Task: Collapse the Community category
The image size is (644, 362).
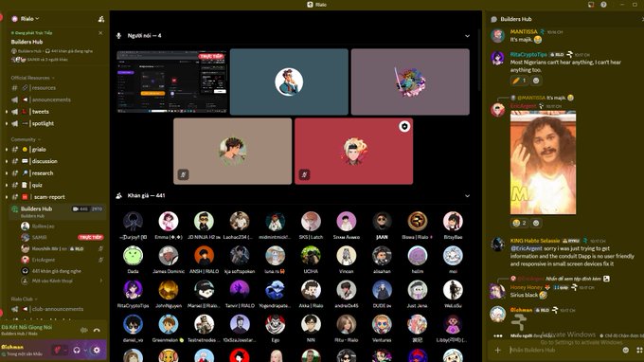Action: 25,139
